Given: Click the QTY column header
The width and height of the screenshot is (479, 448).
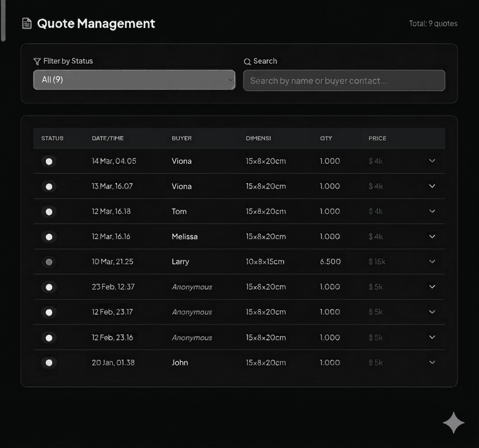Looking at the screenshot, I should tap(326, 138).
